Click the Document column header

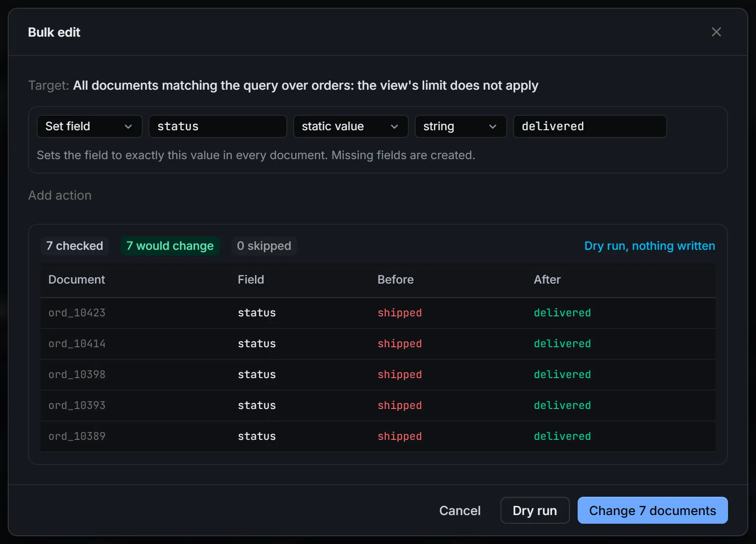[77, 280]
